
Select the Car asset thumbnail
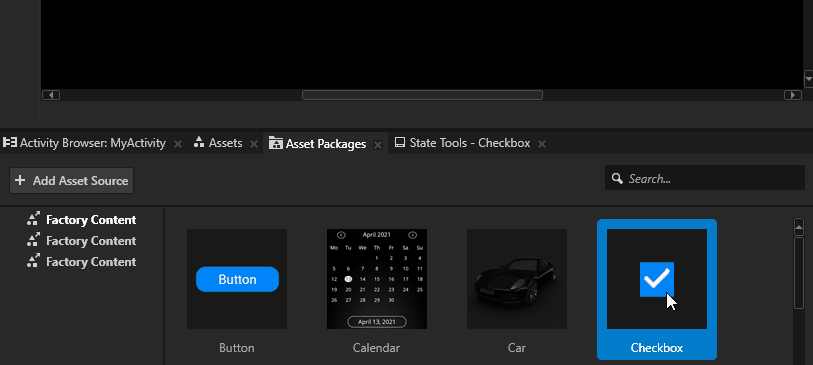pyautogui.click(x=517, y=279)
